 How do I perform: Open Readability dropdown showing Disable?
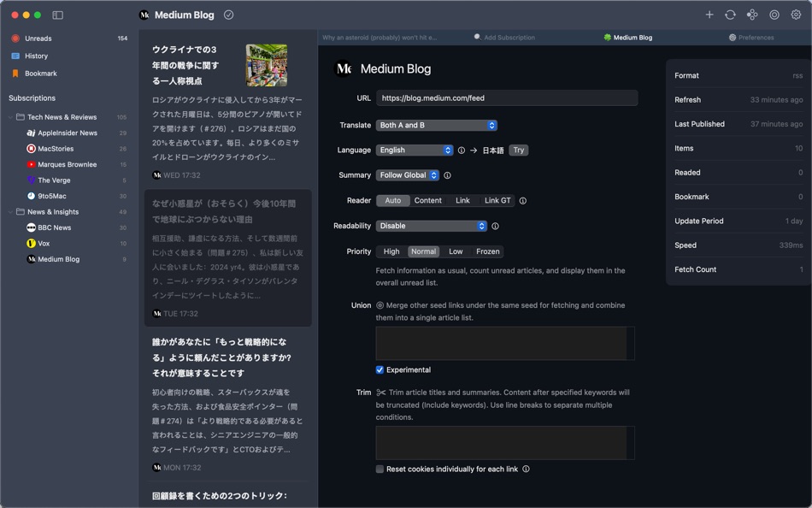[x=432, y=226]
